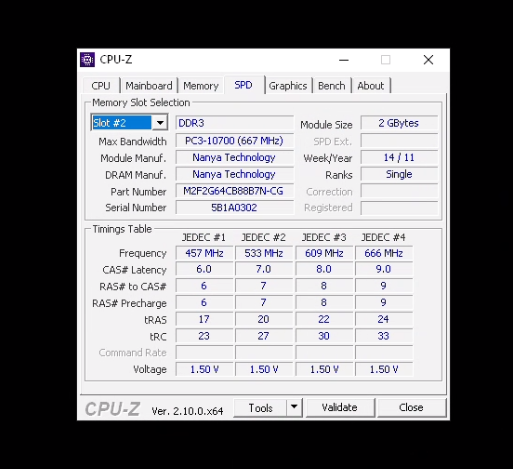
Task: Switch to the CPU tab
Action: click(x=101, y=86)
